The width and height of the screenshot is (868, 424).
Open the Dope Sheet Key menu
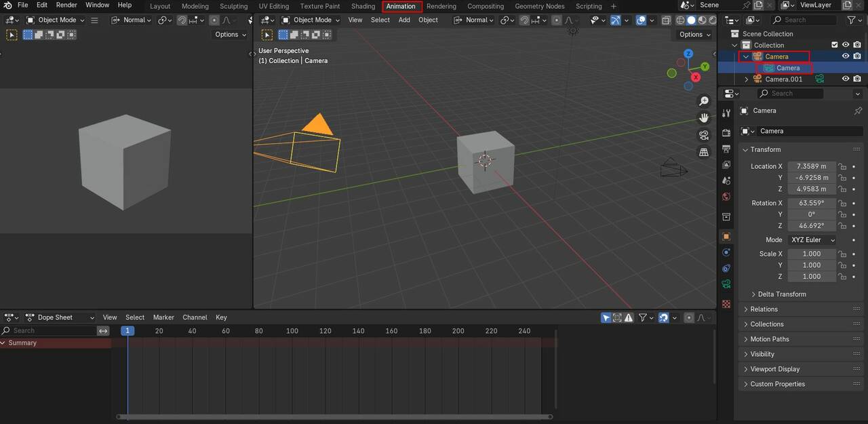[221, 317]
